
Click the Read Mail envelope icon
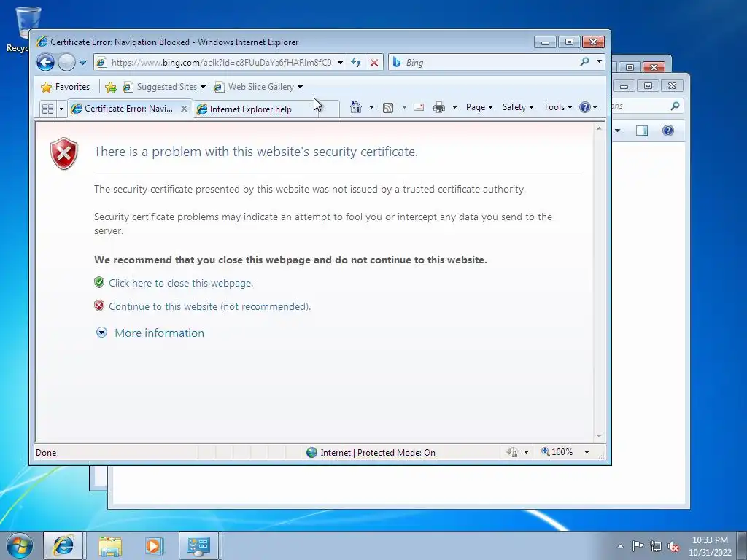419,107
